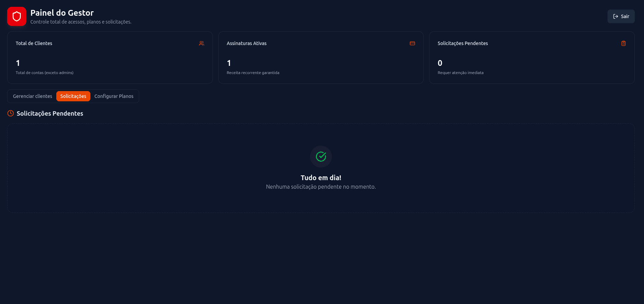The width and height of the screenshot is (644, 304).
Task: Open the Gerenciar clientes tab
Action: point(32,96)
